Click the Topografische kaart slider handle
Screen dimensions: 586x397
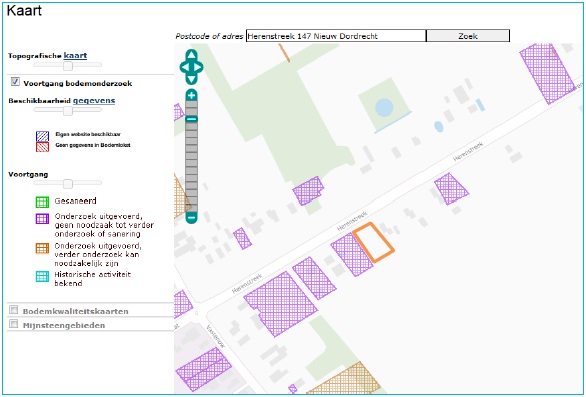point(68,66)
